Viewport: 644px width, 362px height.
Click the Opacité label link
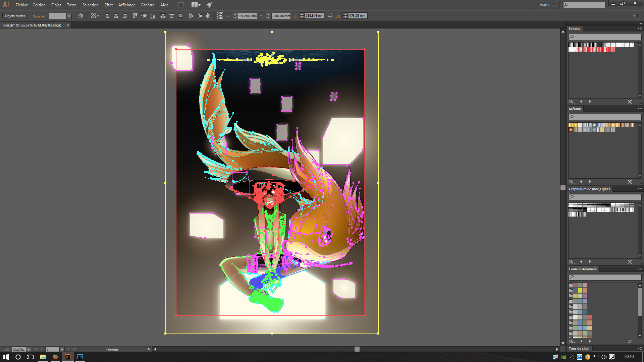tap(39, 16)
